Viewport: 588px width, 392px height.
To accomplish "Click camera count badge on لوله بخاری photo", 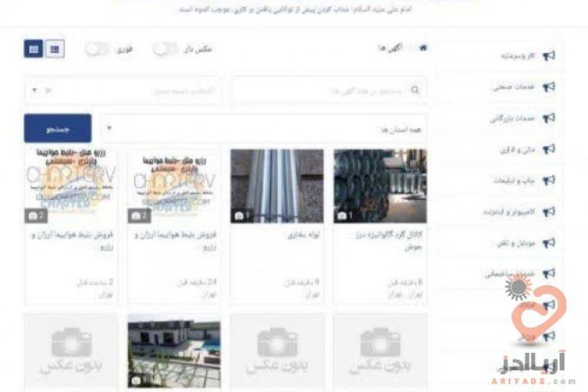I will pos(242,216).
